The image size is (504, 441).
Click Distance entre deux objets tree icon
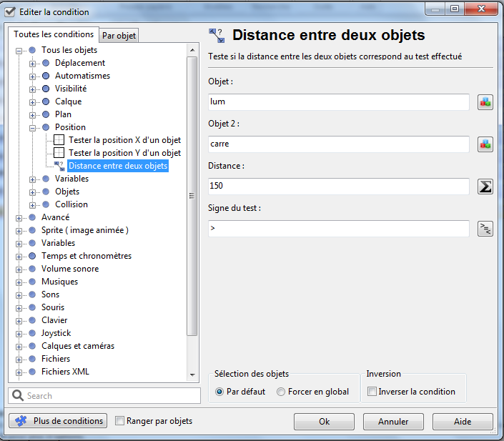coord(59,166)
